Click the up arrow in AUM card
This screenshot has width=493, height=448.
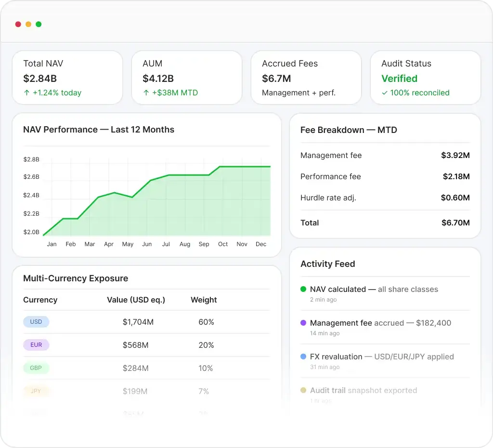tap(146, 93)
